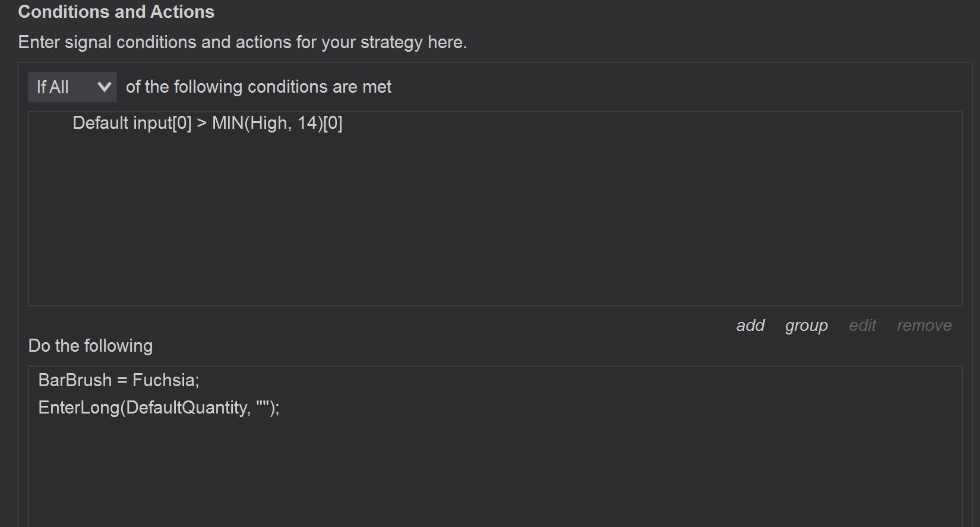The height and width of the screenshot is (527, 980).
Task: Click the greyed "remove" link
Action: point(924,325)
